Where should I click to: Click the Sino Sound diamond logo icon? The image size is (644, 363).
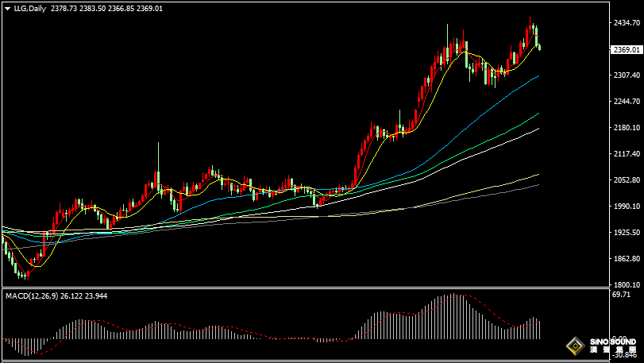point(573,346)
